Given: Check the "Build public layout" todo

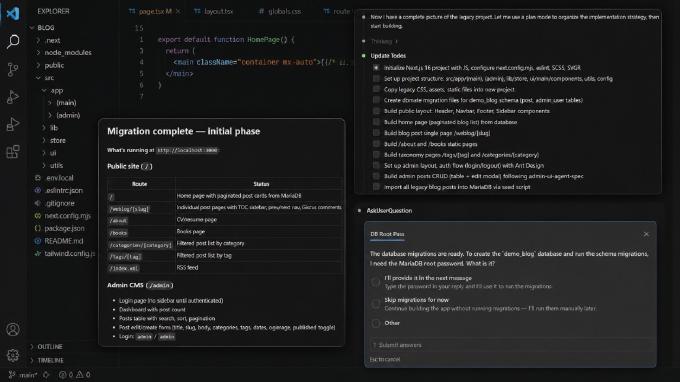Looking at the screenshot, I should point(376,111).
